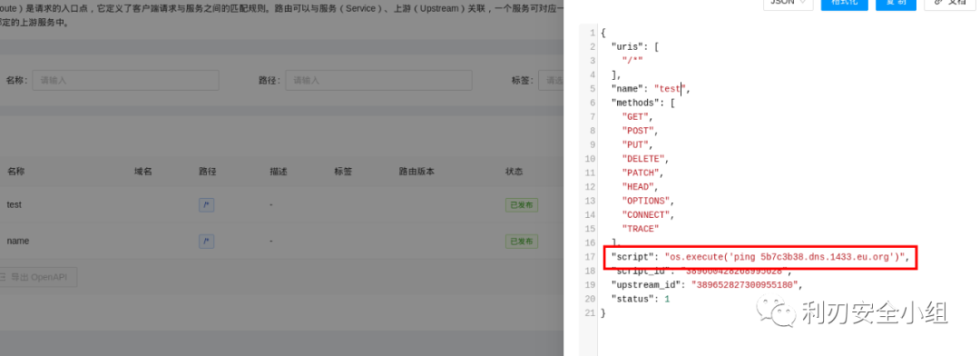Select the test route name cell
Image resolution: width=980 pixels, height=356 pixels.
pos(15,204)
